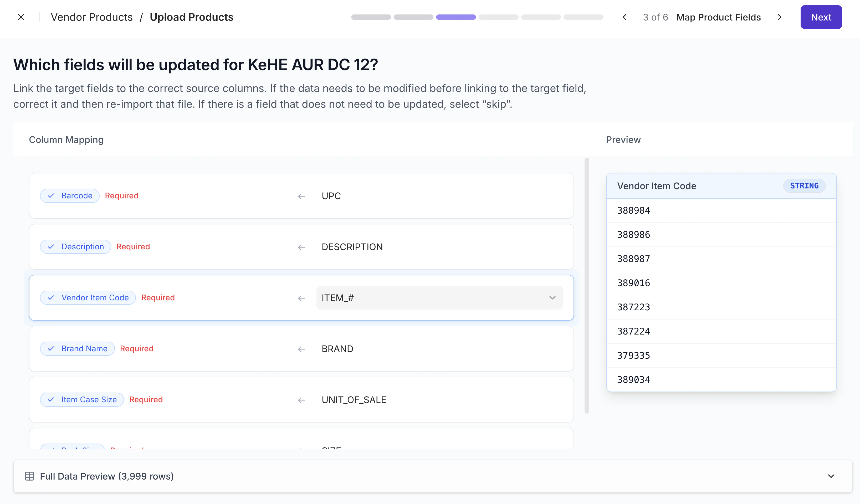This screenshot has width=860, height=504.
Task: Go to previous step chevron
Action: [624, 17]
